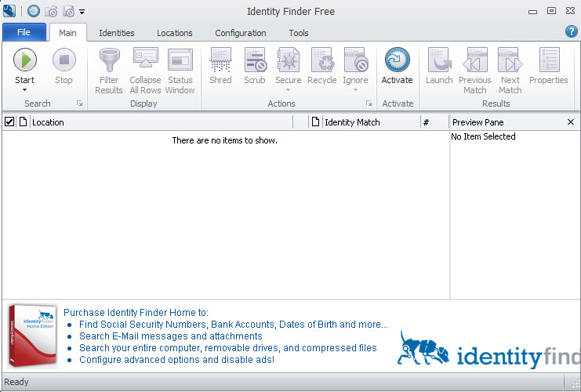
Task: Sort by Location column header
Action: point(161,122)
